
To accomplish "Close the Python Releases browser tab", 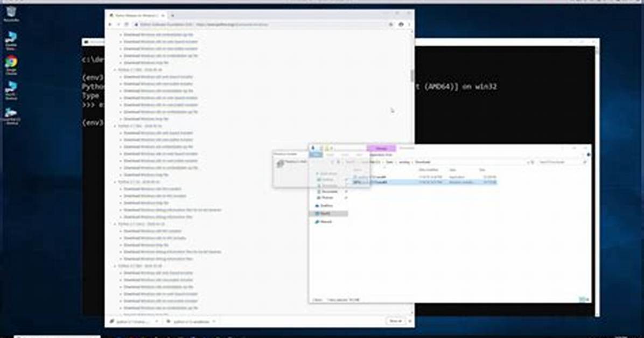I will 163,16.
